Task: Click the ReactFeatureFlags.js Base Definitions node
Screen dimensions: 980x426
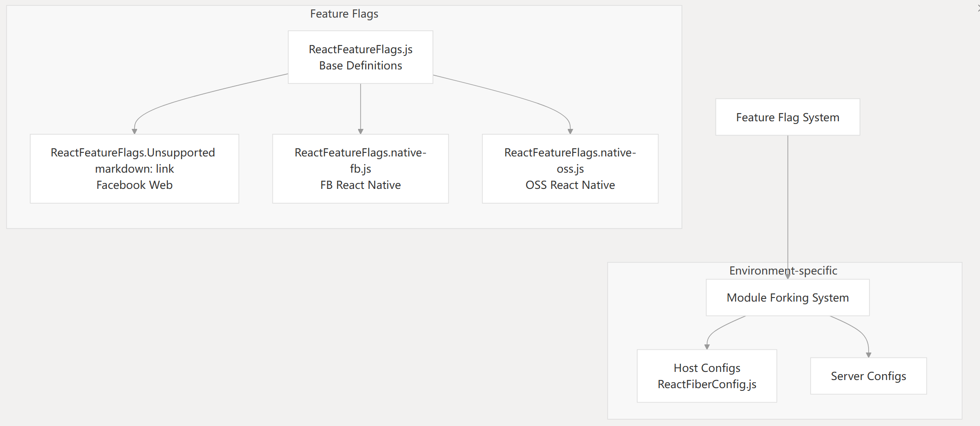Action: tap(360, 57)
